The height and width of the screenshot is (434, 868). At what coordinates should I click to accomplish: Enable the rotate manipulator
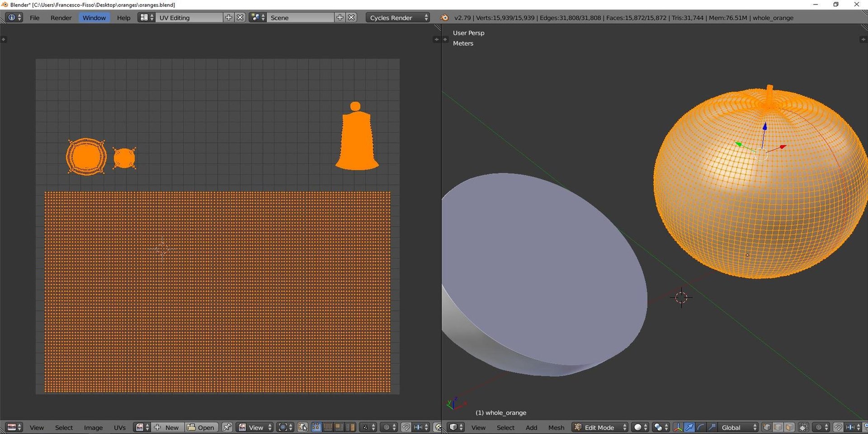click(701, 427)
